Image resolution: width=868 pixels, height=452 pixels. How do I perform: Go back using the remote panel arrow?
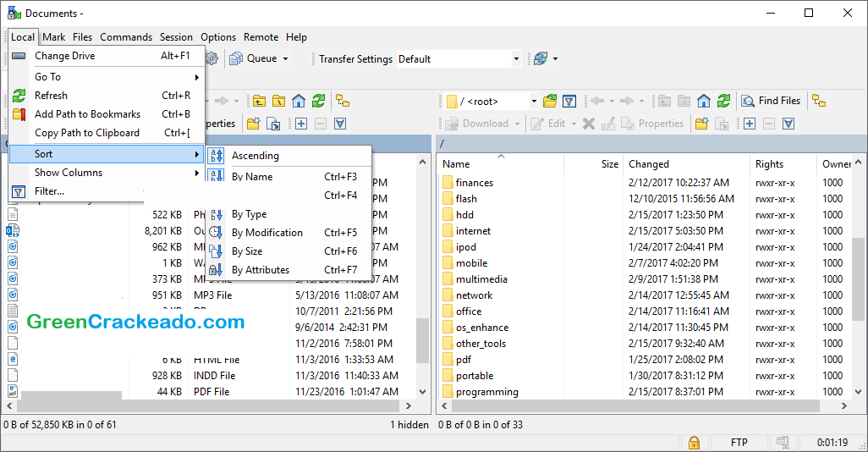[597, 101]
